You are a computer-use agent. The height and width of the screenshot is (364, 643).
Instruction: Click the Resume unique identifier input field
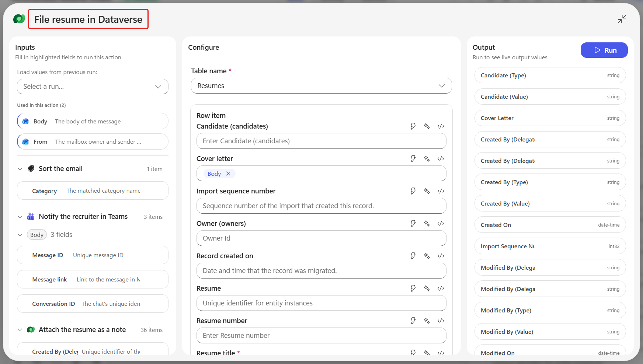point(321,303)
